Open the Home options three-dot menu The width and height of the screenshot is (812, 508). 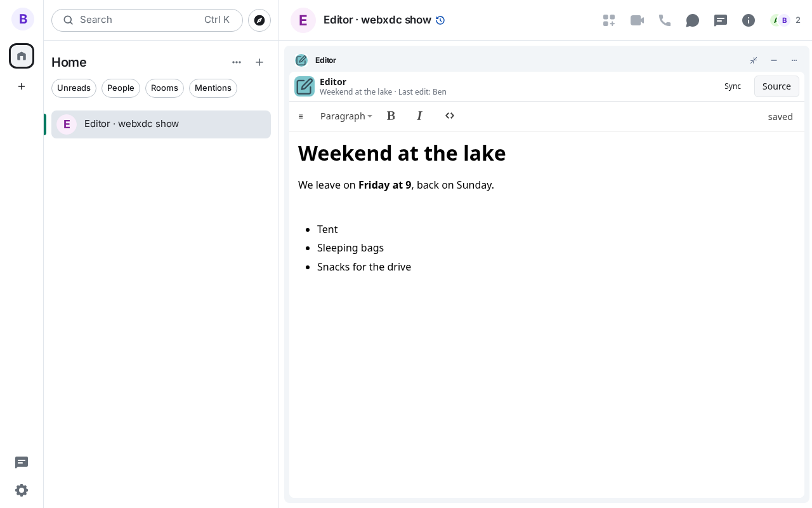coord(237,62)
